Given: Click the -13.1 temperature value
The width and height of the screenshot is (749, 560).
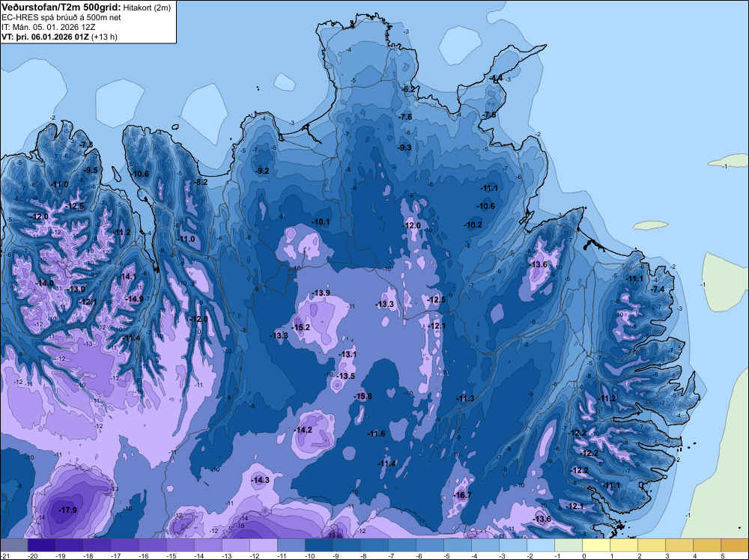Looking at the screenshot, I should point(348,354).
